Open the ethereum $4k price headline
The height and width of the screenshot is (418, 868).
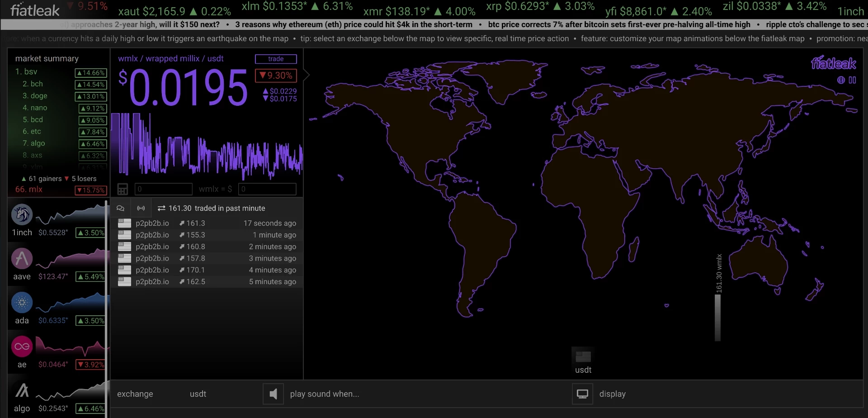click(354, 24)
